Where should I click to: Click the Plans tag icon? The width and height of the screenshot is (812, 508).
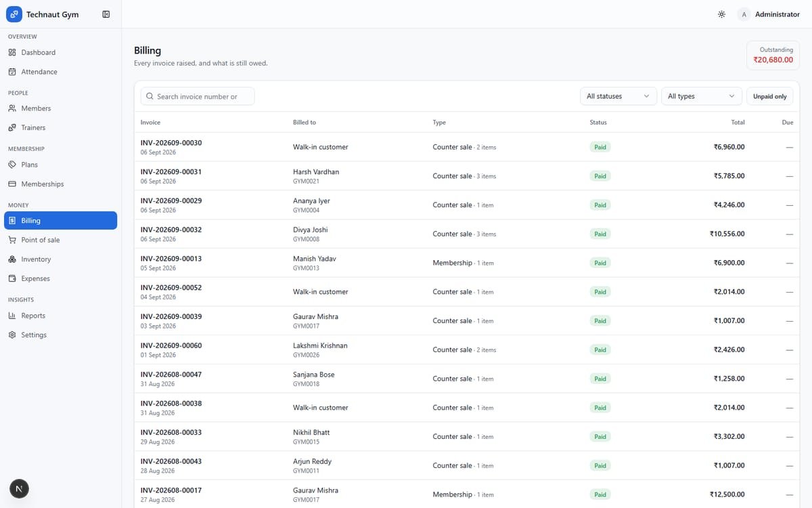(12, 165)
